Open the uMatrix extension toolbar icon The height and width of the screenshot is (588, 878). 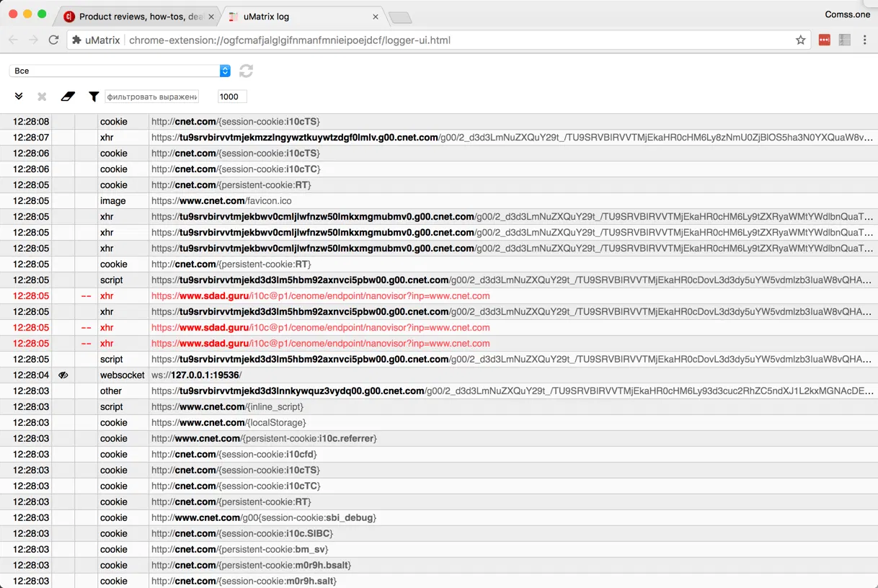[x=845, y=40]
